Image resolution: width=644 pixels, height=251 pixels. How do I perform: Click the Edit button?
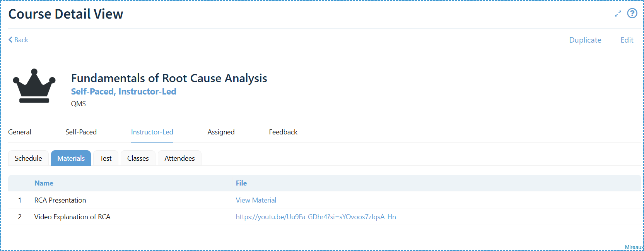627,40
